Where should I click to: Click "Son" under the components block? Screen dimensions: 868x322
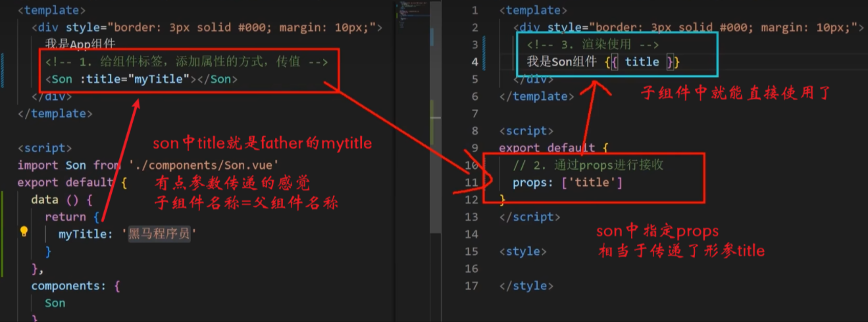point(55,303)
